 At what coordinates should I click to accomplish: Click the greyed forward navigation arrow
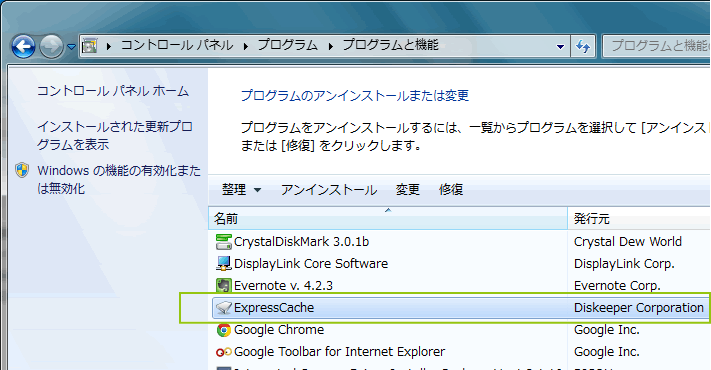51,46
